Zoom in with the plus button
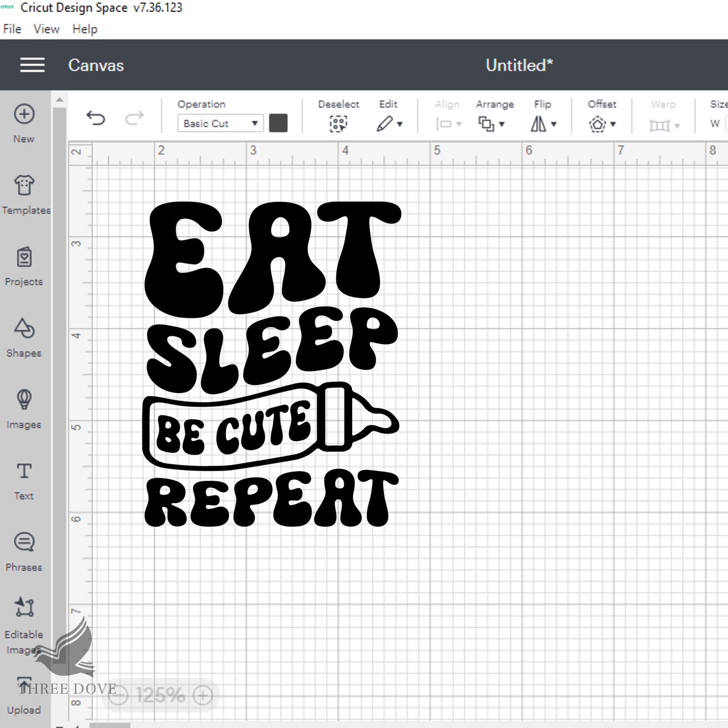The image size is (728, 728). [203, 696]
